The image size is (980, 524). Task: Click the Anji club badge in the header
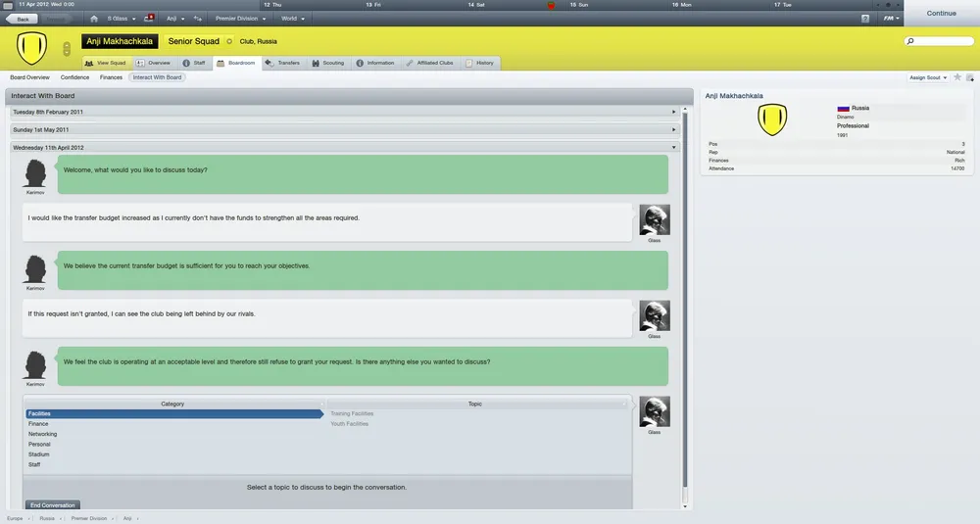pyautogui.click(x=31, y=45)
